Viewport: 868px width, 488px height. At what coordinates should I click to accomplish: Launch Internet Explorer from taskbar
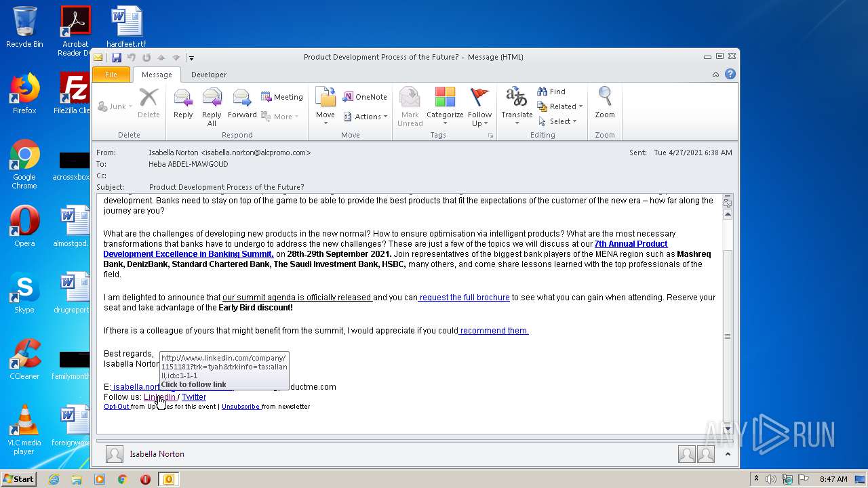(x=54, y=479)
